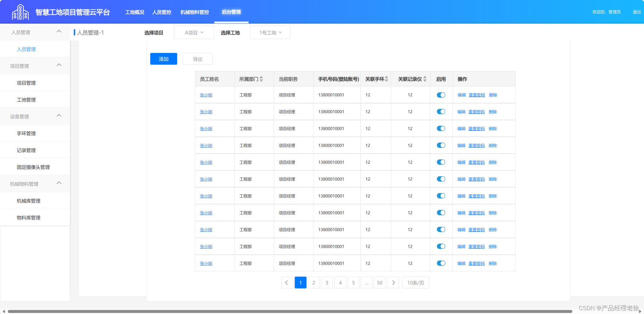
Task: Jump to page 50 in pagination
Action: tap(380, 283)
